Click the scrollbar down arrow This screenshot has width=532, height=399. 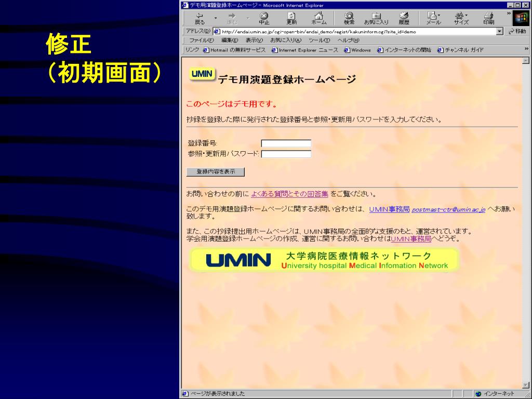tap(526, 385)
